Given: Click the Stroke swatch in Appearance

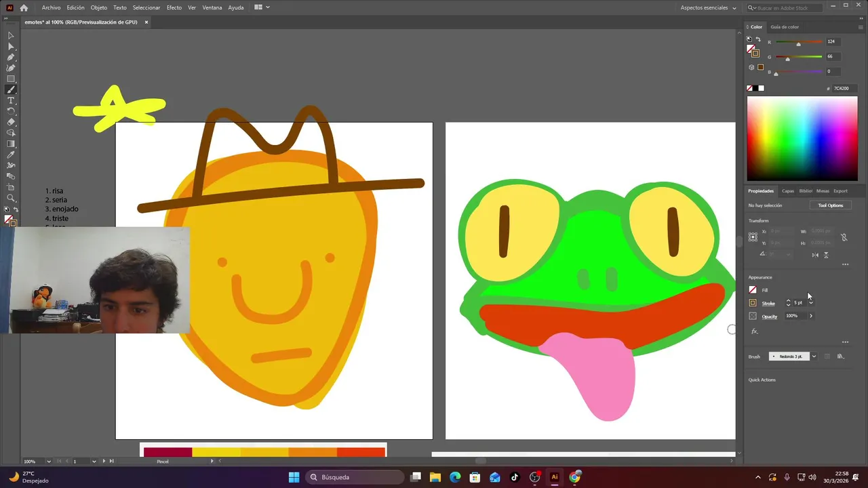Looking at the screenshot, I should 753,303.
